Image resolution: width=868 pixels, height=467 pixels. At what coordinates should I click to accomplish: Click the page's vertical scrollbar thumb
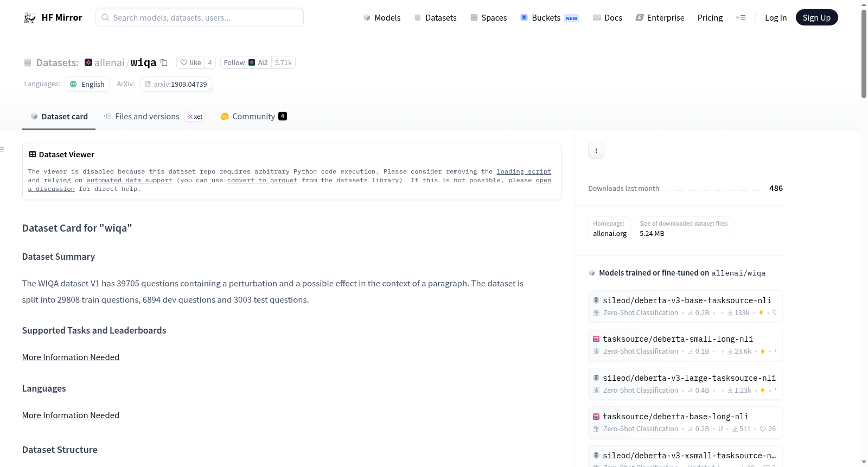point(864,53)
